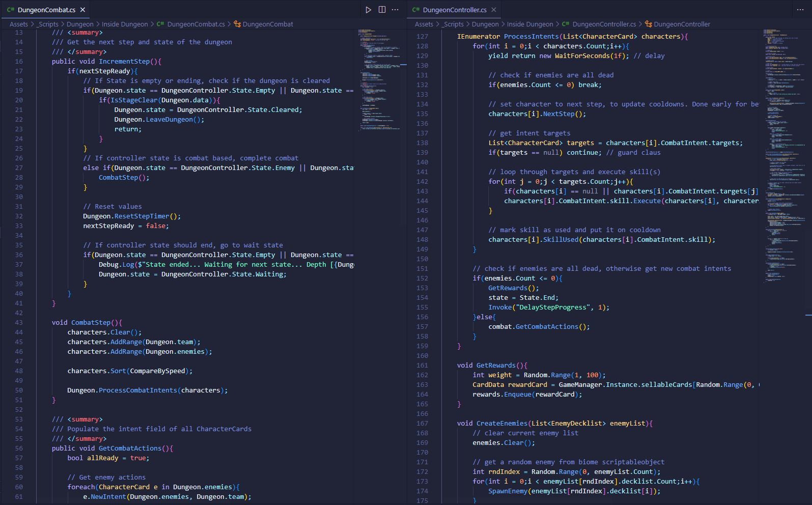Click the left editor minimap
Screen dimensions: 812x505
[379, 76]
